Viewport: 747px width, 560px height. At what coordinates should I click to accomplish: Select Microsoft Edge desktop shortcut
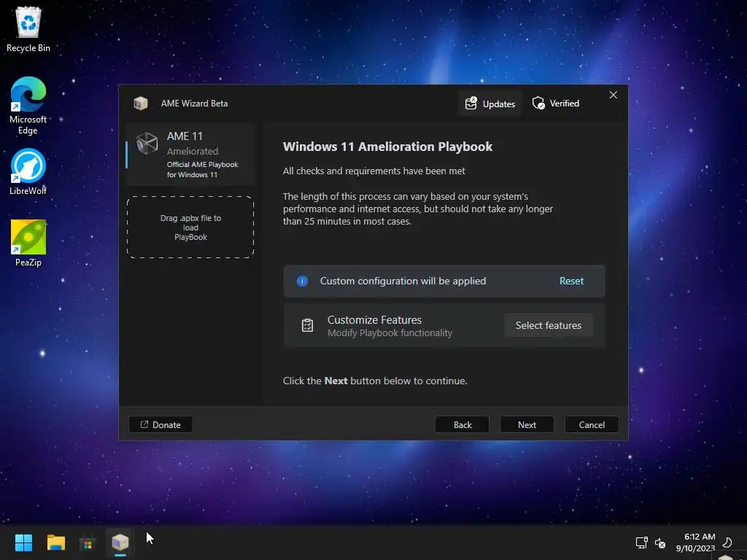coord(28,106)
